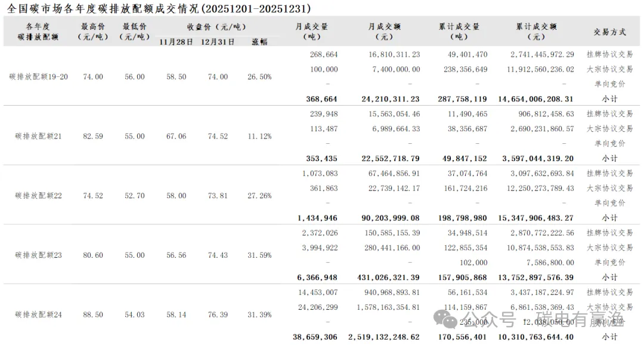Image resolution: width=644 pixels, height=345 pixels.
Task: Click the 26.50% price change cell
Action: [259, 77]
